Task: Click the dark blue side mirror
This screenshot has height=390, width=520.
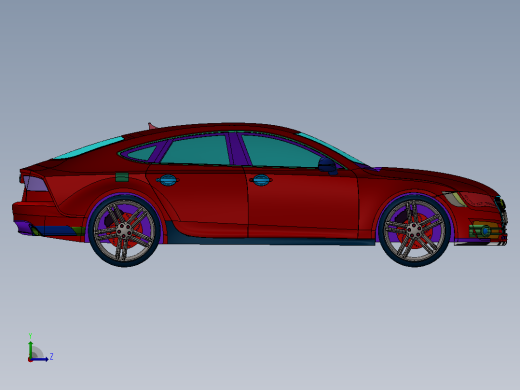Action: (x=328, y=166)
